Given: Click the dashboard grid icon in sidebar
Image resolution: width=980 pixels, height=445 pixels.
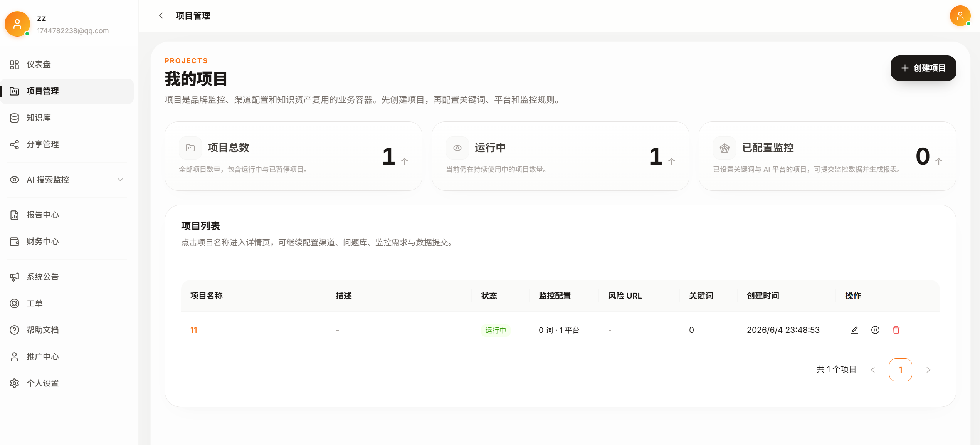Looking at the screenshot, I should 14,65.
